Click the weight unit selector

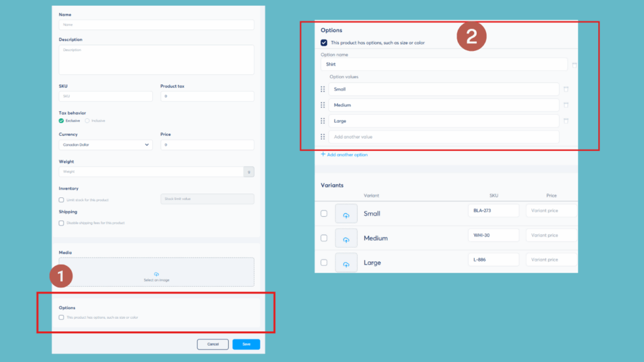point(249,171)
